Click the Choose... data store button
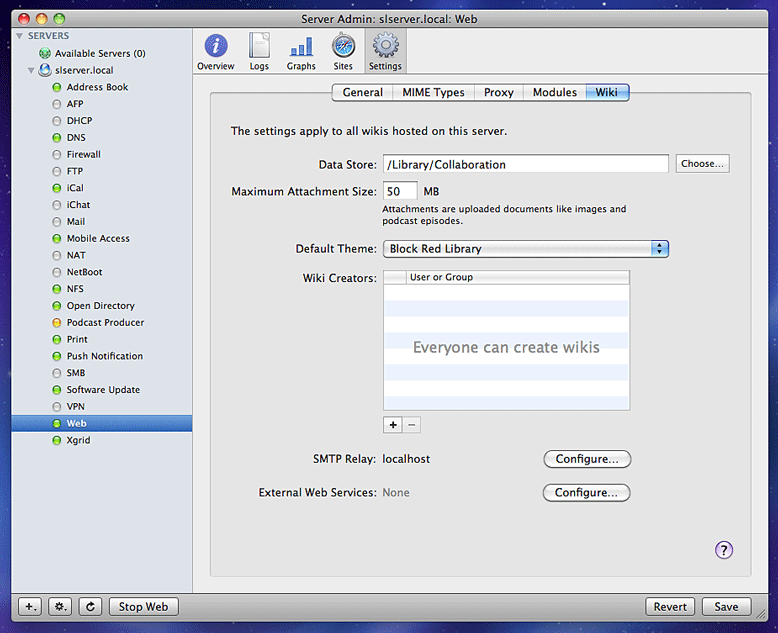778x633 pixels. click(x=702, y=164)
